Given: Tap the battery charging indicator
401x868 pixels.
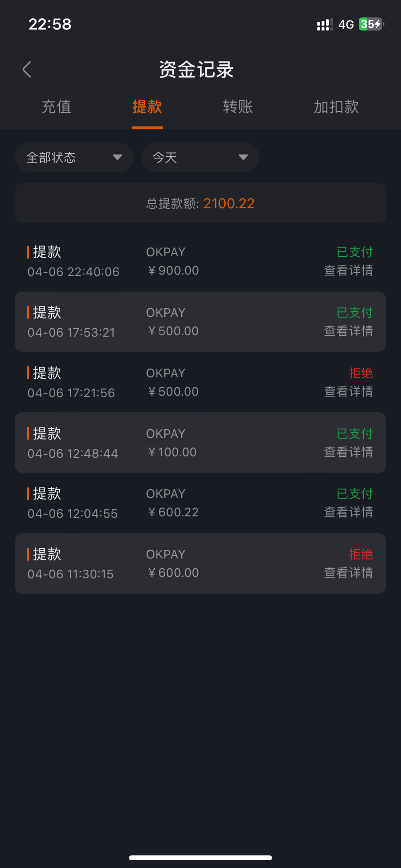Looking at the screenshot, I should pos(371,24).
